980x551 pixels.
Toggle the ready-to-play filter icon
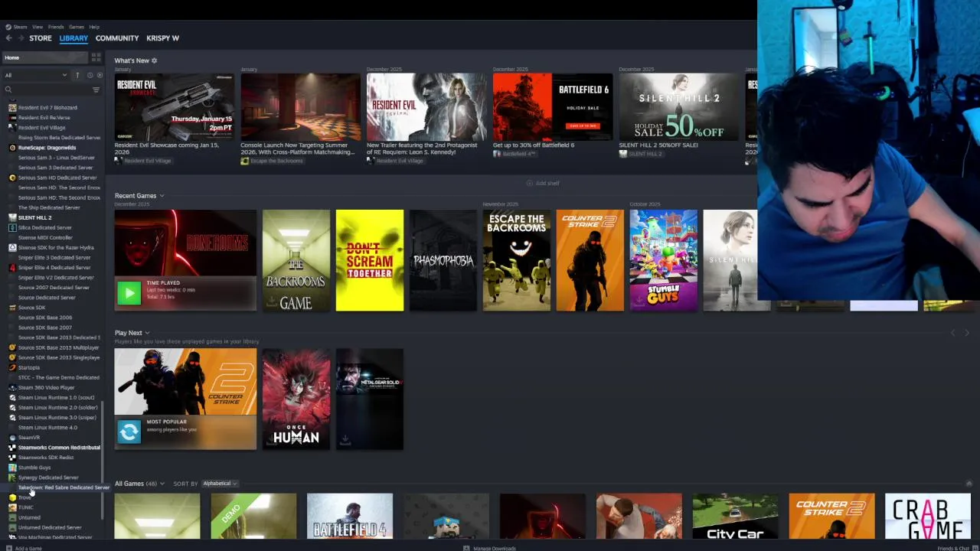click(98, 75)
